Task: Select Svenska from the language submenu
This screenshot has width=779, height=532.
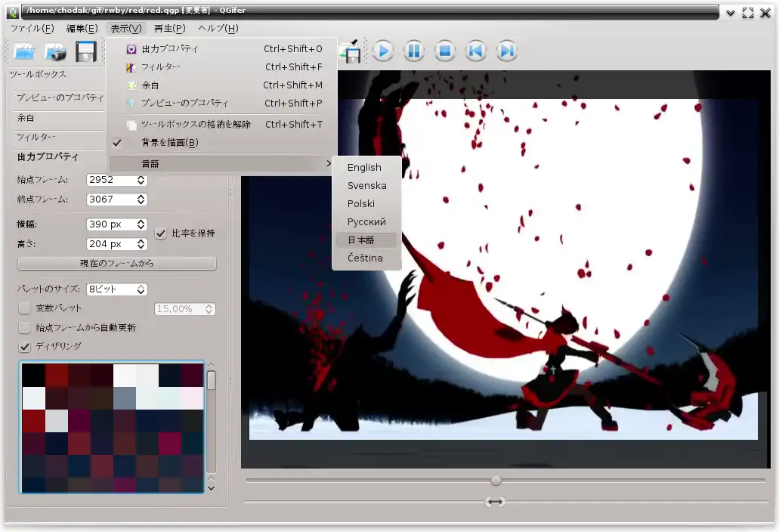Action: [x=366, y=186]
